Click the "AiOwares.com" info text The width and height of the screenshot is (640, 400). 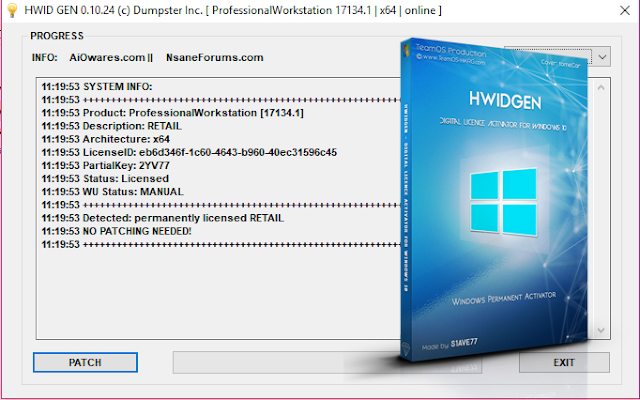point(107,58)
